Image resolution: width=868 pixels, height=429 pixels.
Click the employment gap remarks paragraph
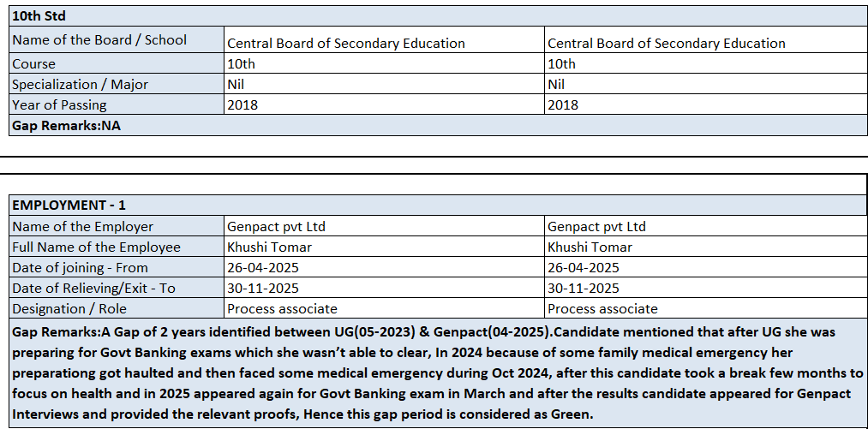[x=437, y=372]
